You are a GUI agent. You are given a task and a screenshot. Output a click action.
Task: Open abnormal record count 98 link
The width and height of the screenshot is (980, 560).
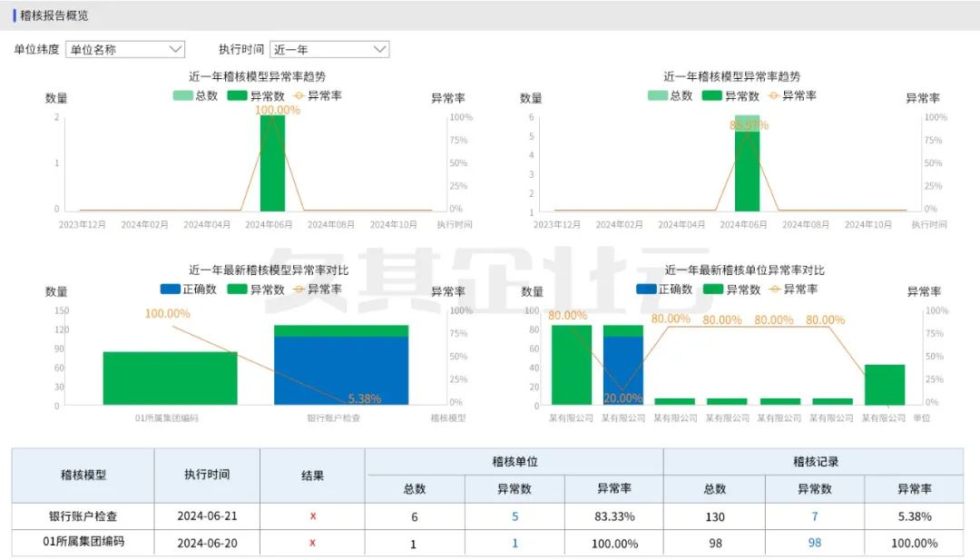(814, 543)
